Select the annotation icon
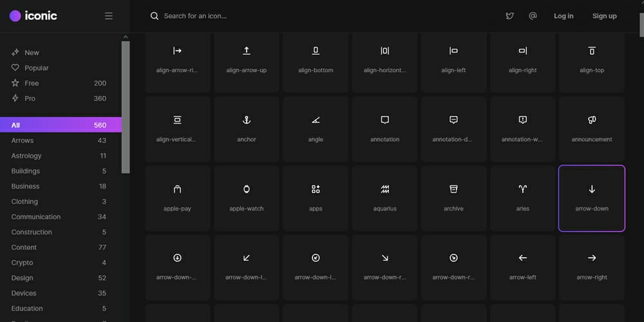644x322 pixels. pyautogui.click(x=385, y=129)
